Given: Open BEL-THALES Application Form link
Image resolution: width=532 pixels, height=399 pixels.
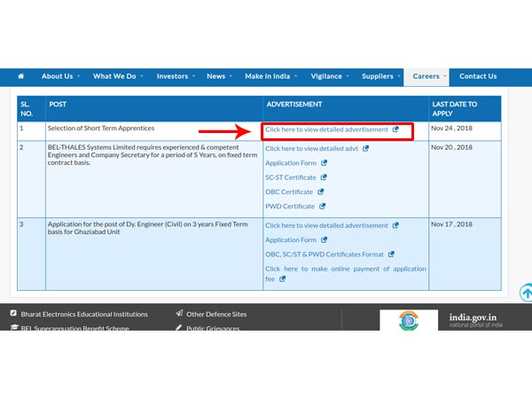Looking at the screenshot, I should 291,163.
